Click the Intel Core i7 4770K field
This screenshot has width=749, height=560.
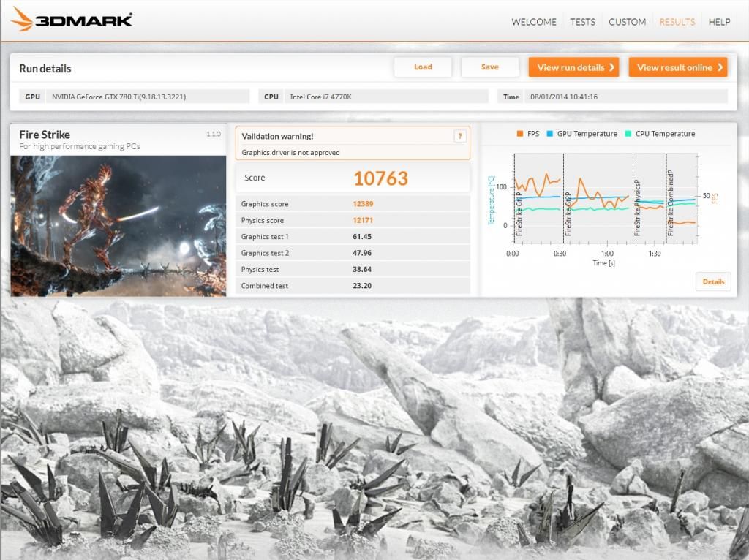click(x=386, y=97)
